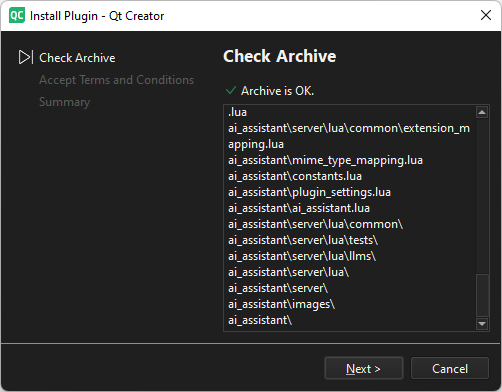Image resolution: width=502 pixels, height=392 pixels.
Task: Close the Install Plugin dialog
Action: tap(486, 15)
